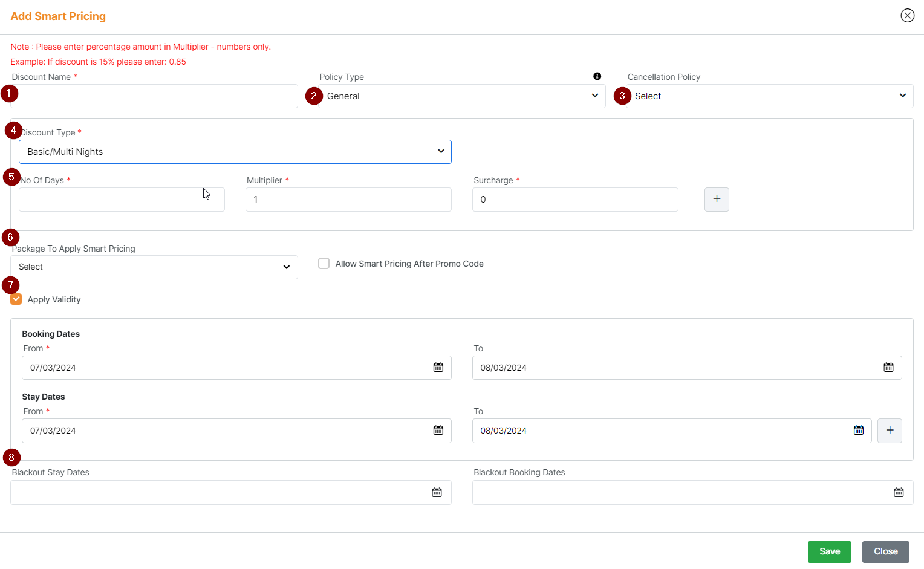Click the info icon beside Policy Type
This screenshot has height=569, width=924.
tap(597, 76)
